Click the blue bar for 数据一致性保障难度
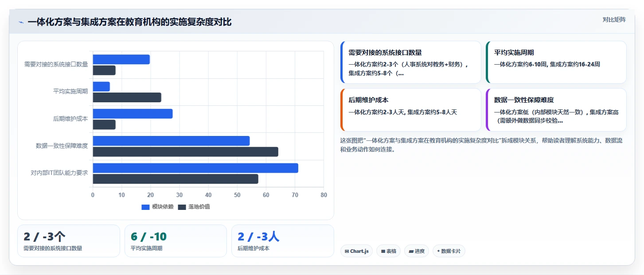644x275 pixels. 171,141
